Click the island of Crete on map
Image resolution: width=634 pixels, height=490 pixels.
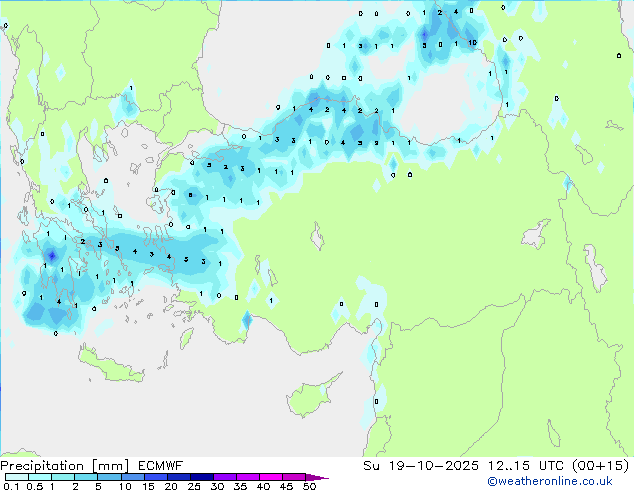click(111, 366)
